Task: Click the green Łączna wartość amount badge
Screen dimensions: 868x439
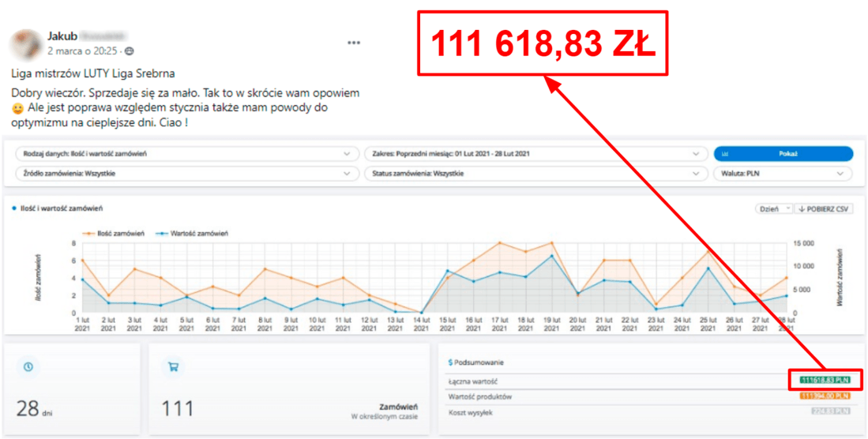Action: click(824, 381)
